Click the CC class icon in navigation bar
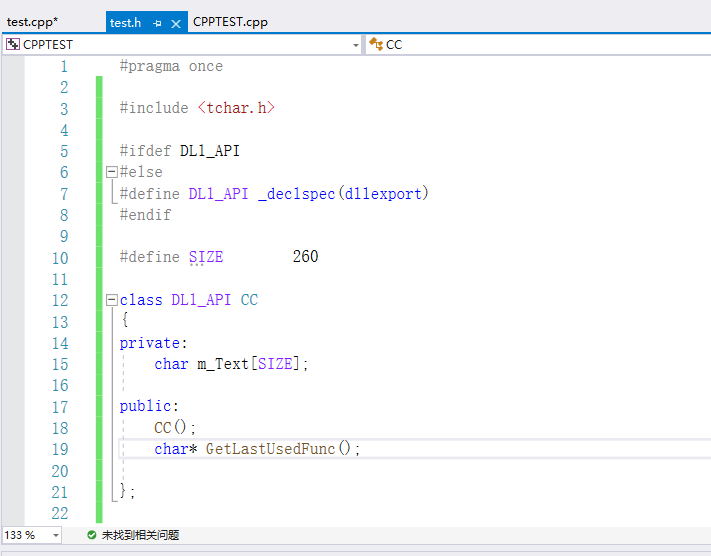The image size is (711, 556). coord(376,44)
